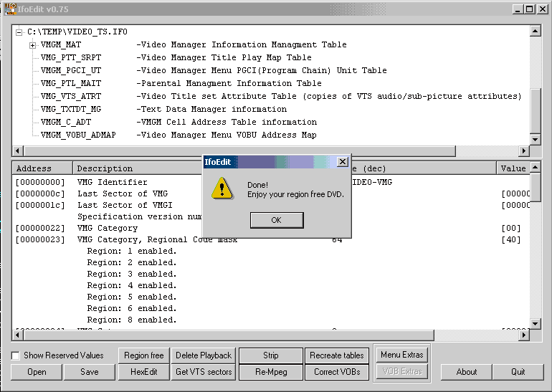Click the Open button
Viewport: 552px width, 392px height.
(x=37, y=372)
